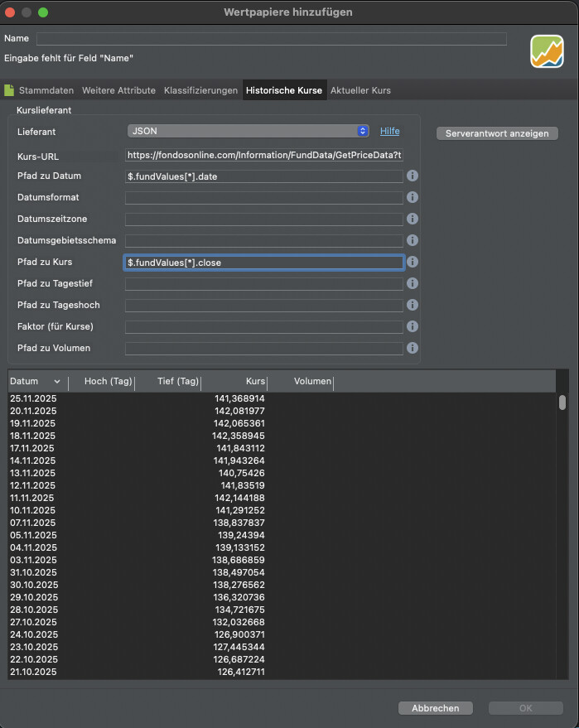Open the Lieferant JSON dropdown

pos(248,131)
